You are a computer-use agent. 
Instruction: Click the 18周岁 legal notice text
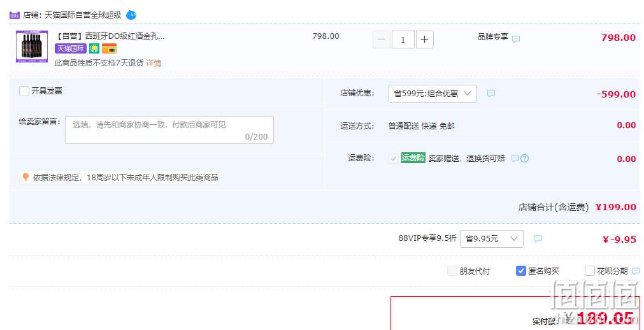pos(125,178)
